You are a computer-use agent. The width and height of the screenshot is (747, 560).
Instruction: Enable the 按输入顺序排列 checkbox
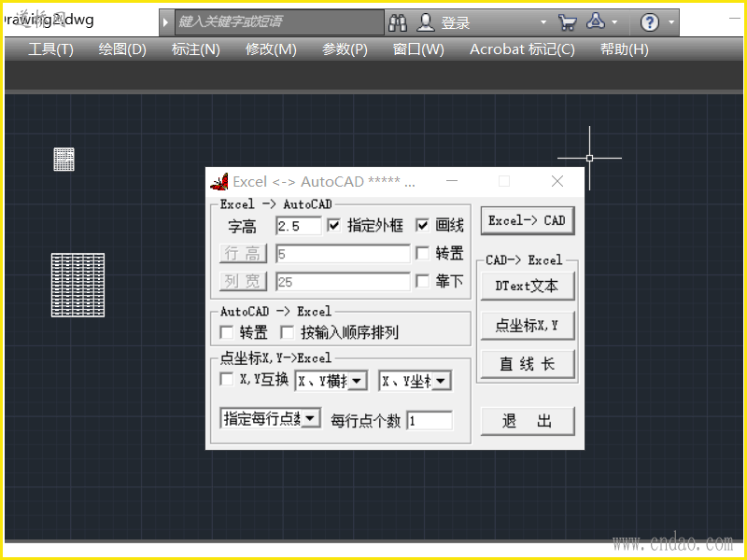(287, 332)
